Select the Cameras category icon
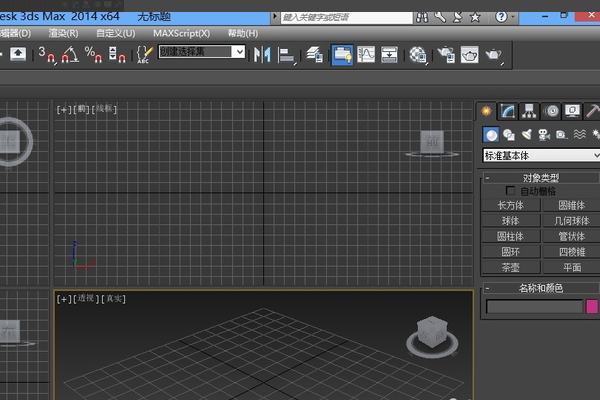Viewport: 600px width, 400px height. tap(544, 135)
